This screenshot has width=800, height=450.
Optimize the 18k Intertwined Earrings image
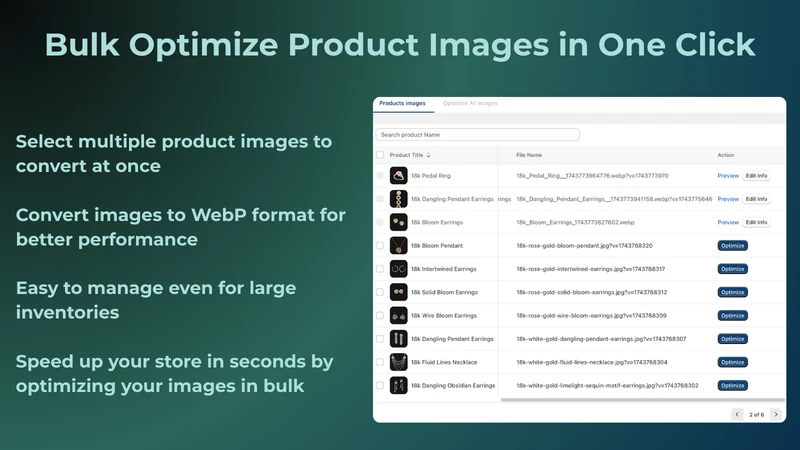[x=733, y=269]
